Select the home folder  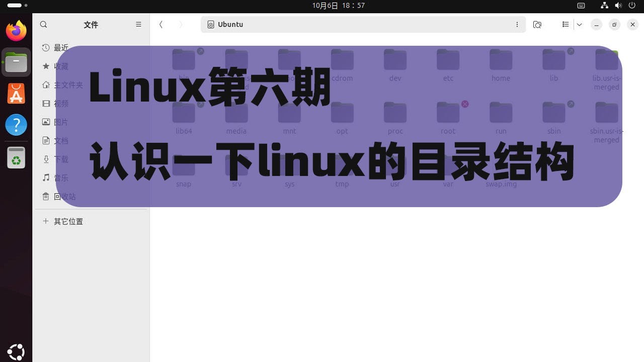pyautogui.click(x=501, y=66)
